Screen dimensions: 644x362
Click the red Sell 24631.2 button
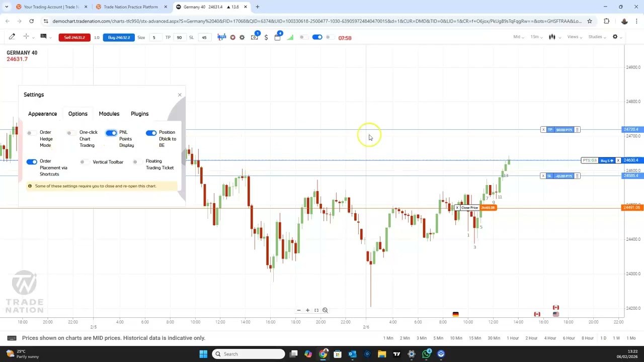[x=74, y=38]
